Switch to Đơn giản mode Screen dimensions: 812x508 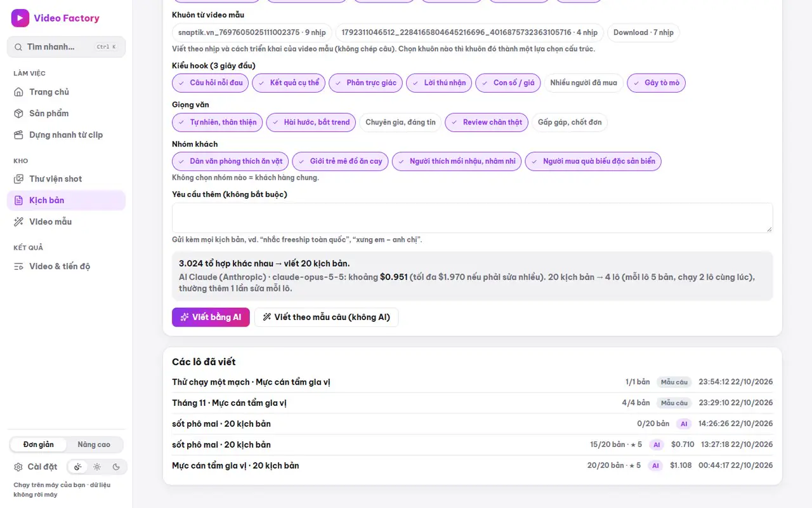pos(39,445)
